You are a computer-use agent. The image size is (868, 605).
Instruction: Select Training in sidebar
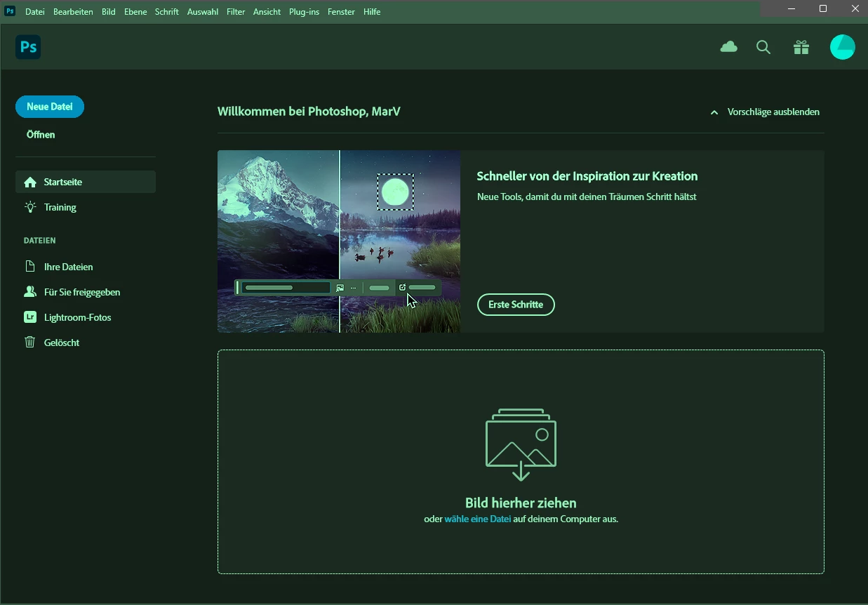tap(86, 207)
